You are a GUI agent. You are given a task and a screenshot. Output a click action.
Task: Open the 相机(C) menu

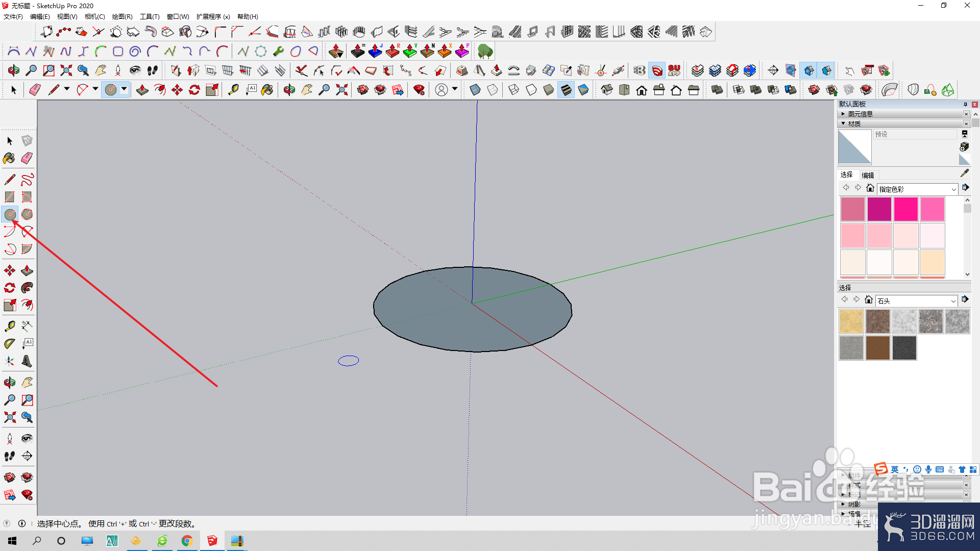coord(95,17)
